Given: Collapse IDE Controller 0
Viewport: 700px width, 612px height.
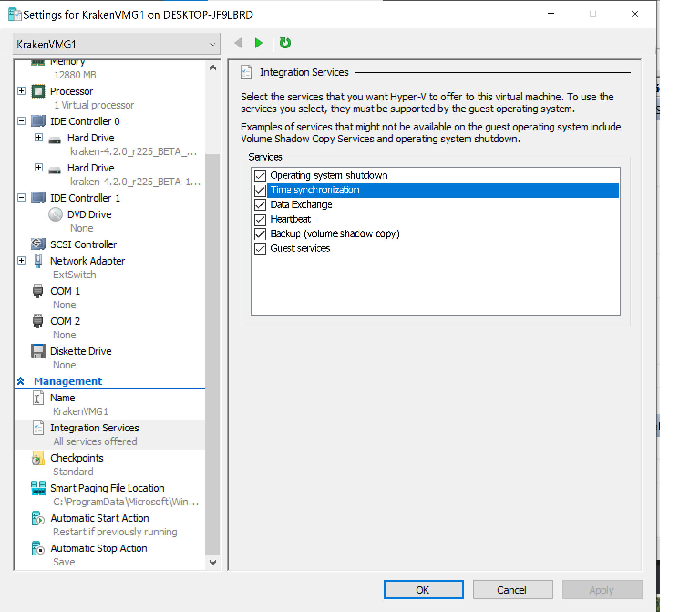Looking at the screenshot, I should pos(22,121).
